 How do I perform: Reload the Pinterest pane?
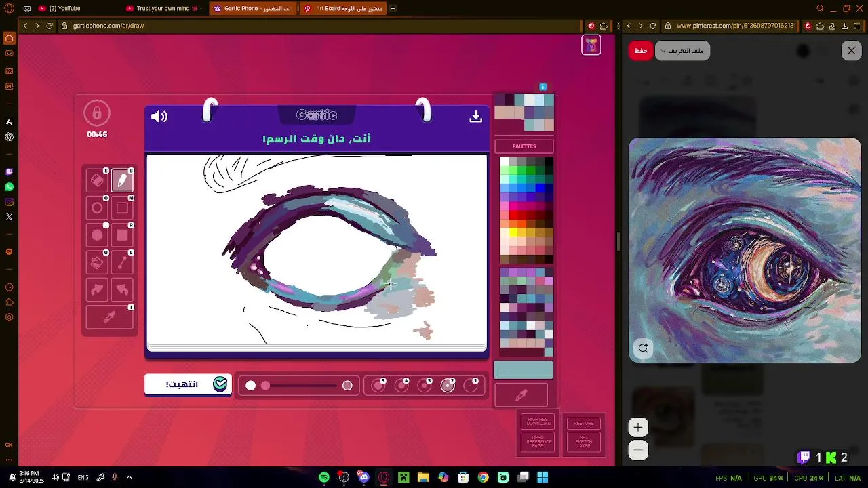[x=653, y=26]
